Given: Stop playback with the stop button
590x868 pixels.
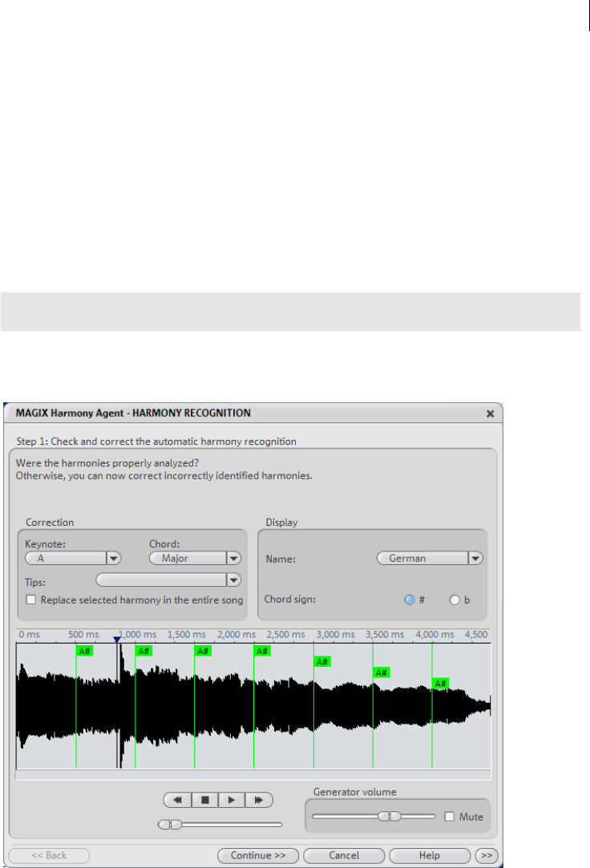Looking at the screenshot, I should (x=204, y=800).
